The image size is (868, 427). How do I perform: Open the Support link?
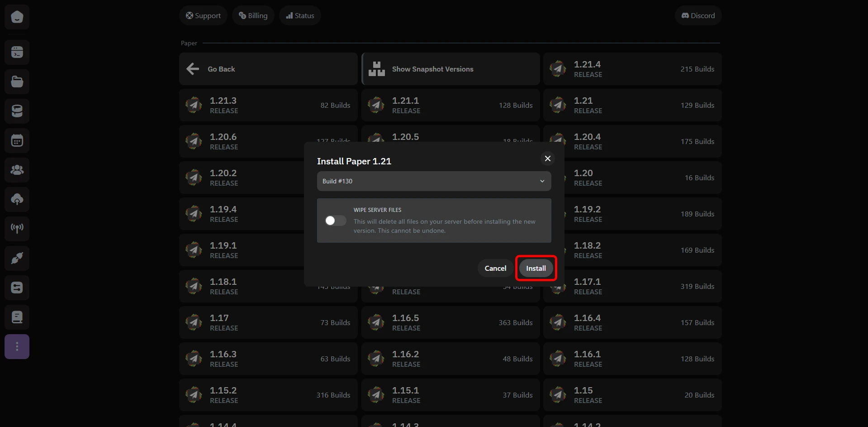click(203, 15)
